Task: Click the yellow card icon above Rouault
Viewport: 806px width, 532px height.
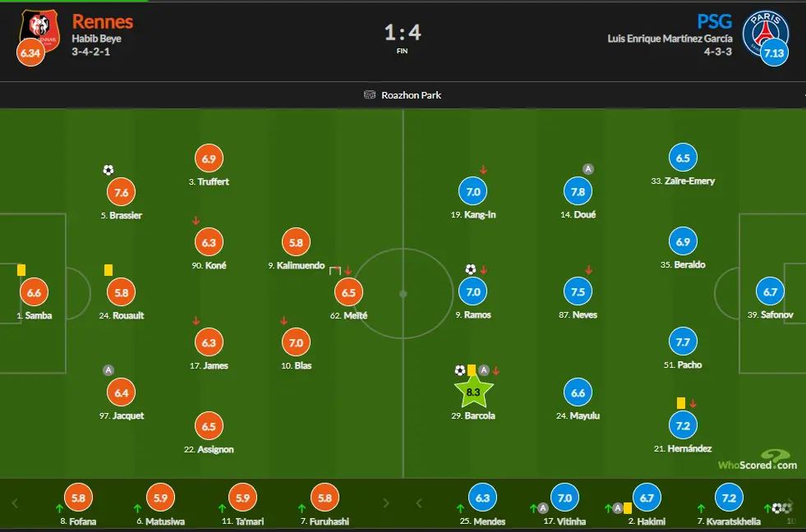Action: click(108, 269)
